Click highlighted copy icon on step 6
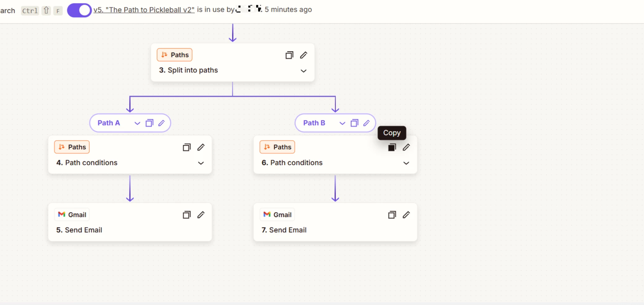This screenshot has height=305, width=644. 392,147
